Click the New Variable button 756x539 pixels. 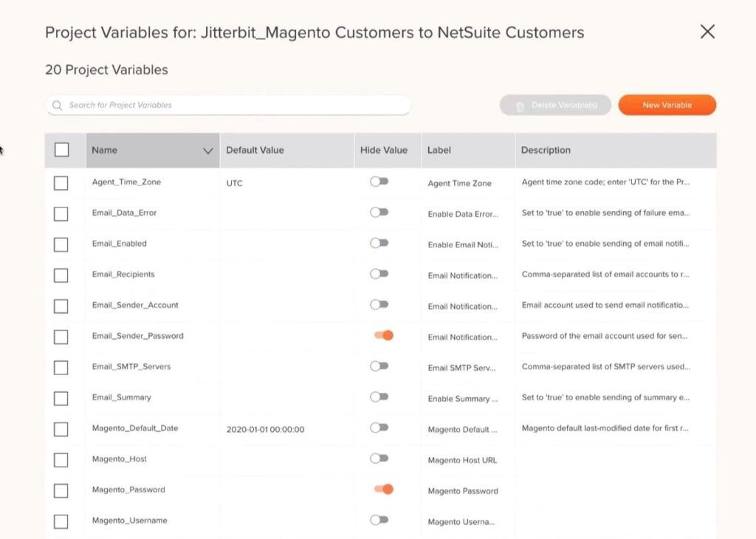pyautogui.click(x=666, y=105)
